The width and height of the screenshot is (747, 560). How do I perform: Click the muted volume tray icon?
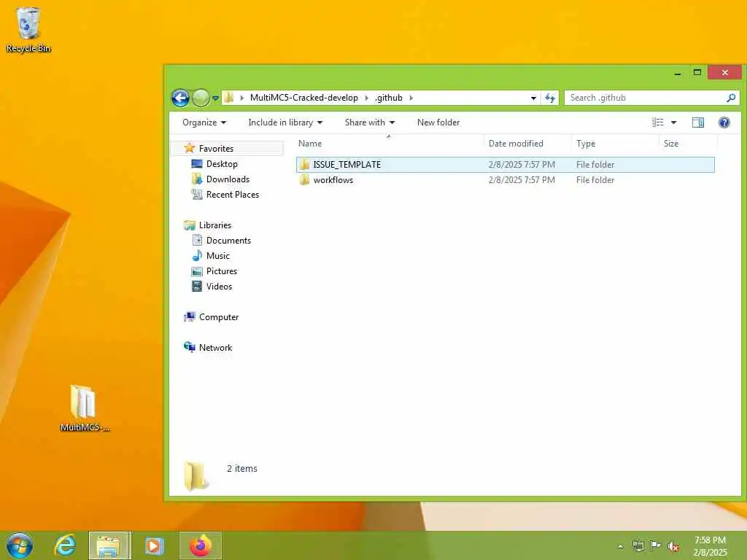pos(673,547)
